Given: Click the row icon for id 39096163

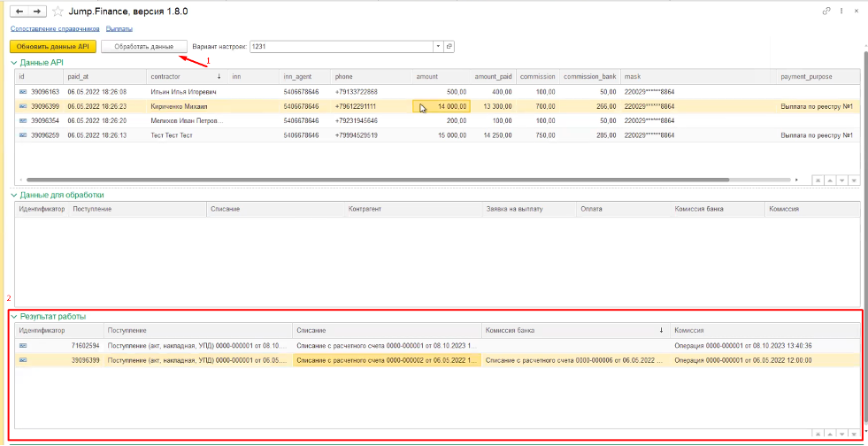Looking at the screenshot, I should click(x=23, y=92).
